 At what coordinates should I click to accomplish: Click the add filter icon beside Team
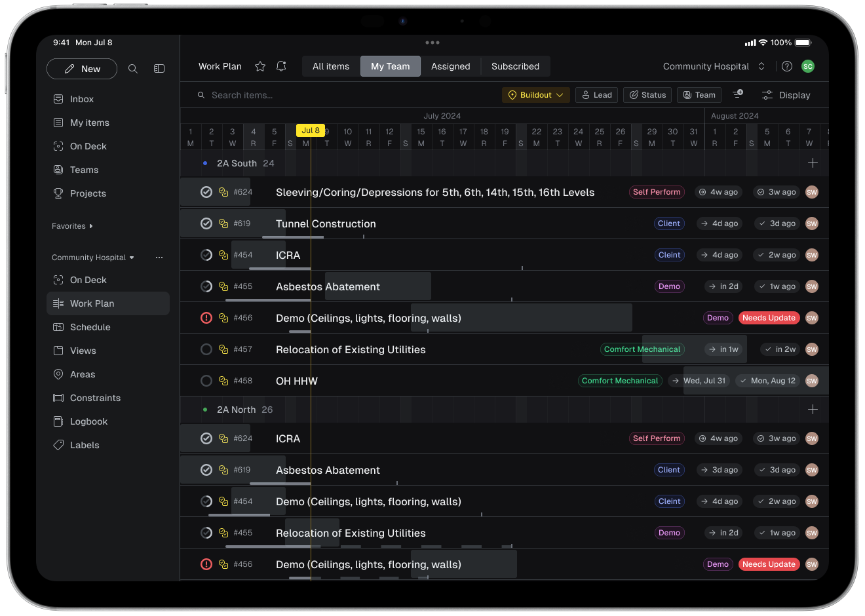pos(738,94)
